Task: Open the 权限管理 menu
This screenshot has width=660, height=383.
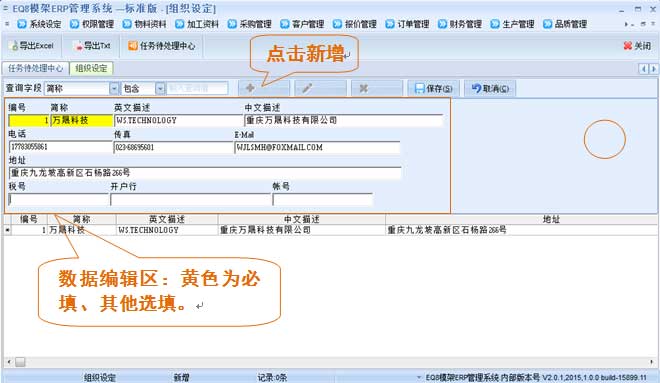Action: click(x=92, y=24)
